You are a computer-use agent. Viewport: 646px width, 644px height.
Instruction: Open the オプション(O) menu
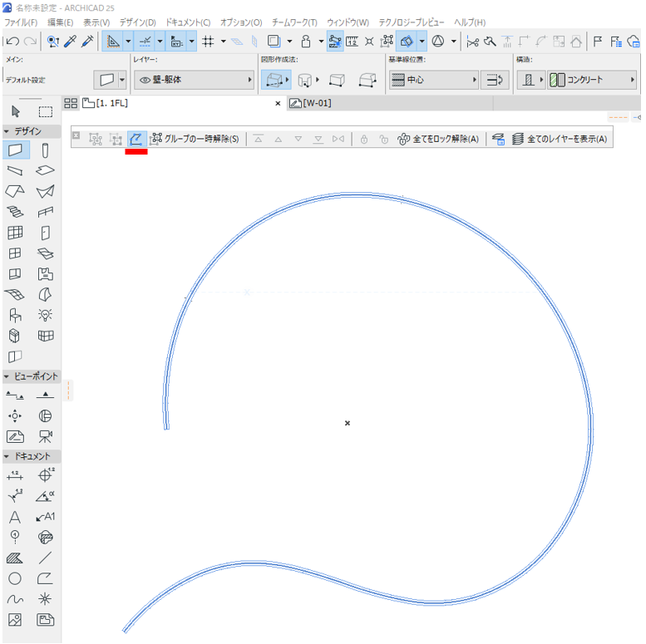click(x=241, y=22)
